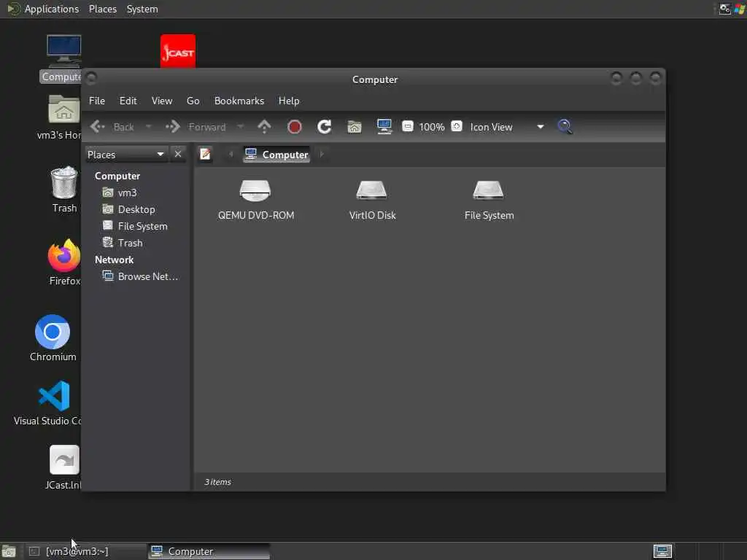Viewport: 747px width, 560px height.
Task: Open the Places panel menu
Action: click(x=103, y=9)
